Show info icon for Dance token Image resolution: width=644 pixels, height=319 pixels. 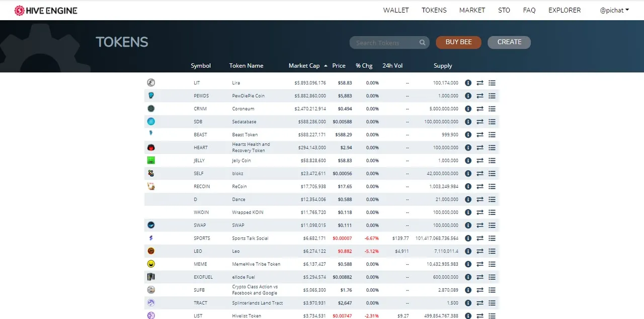(x=468, y=199)
